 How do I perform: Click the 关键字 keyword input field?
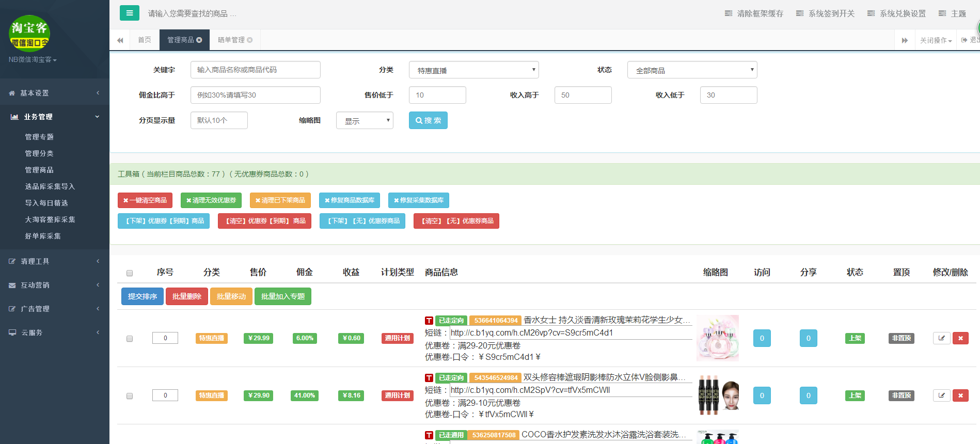(256, 70)
